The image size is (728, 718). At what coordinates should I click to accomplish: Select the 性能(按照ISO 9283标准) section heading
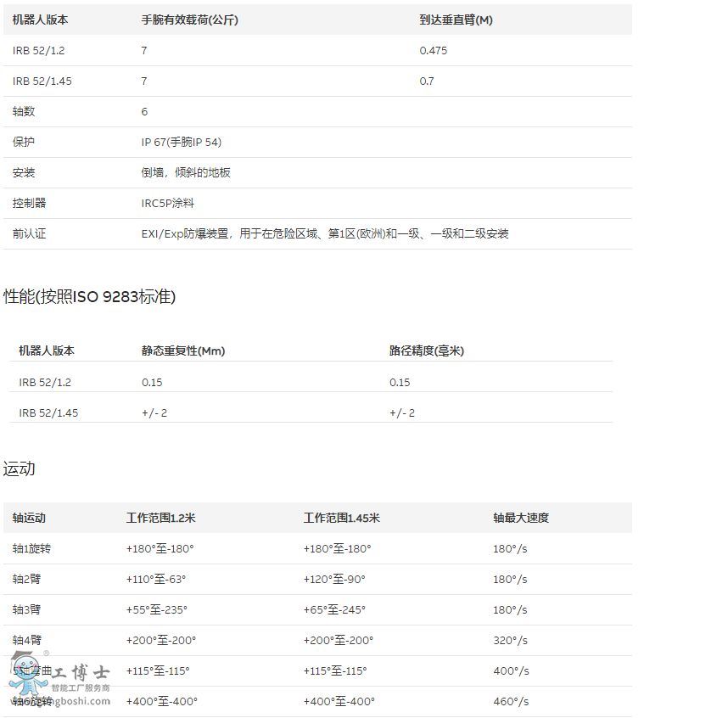click(90, 296)
